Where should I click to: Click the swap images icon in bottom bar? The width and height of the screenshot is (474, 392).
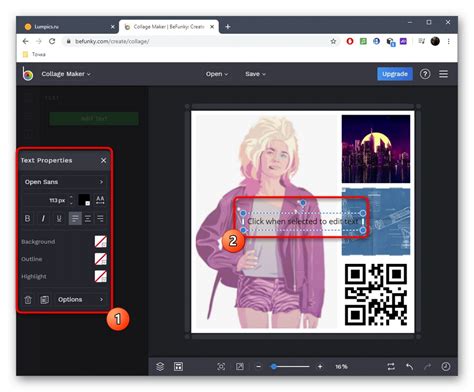tap(391, 367)
